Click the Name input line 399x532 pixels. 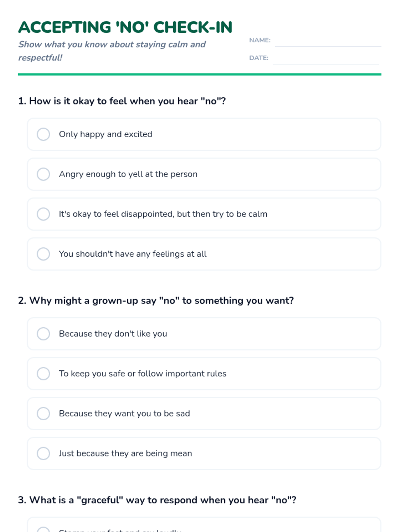[328, 42]
